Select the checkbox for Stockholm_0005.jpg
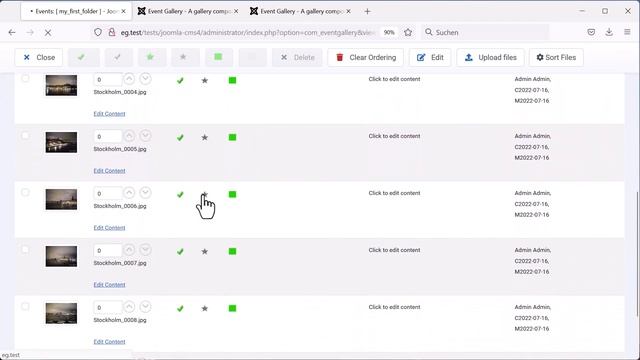Viewport: 640px width, 360px height. [x=25, y=136]
